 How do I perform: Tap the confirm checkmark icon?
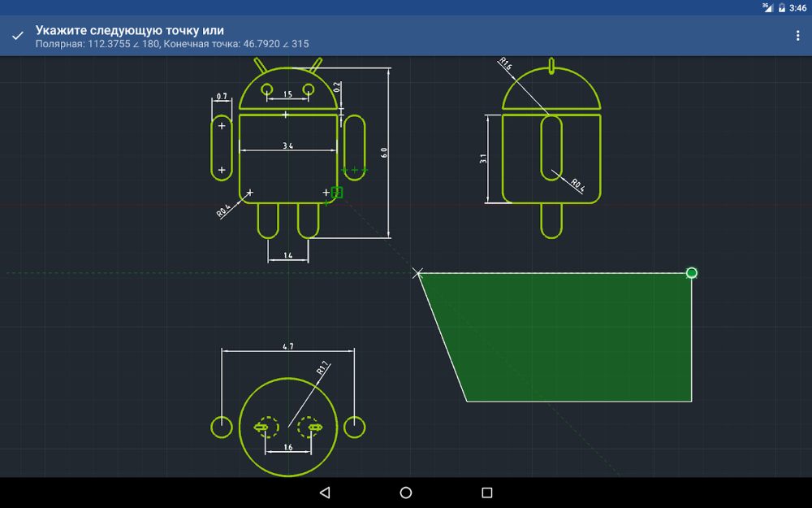17,36
